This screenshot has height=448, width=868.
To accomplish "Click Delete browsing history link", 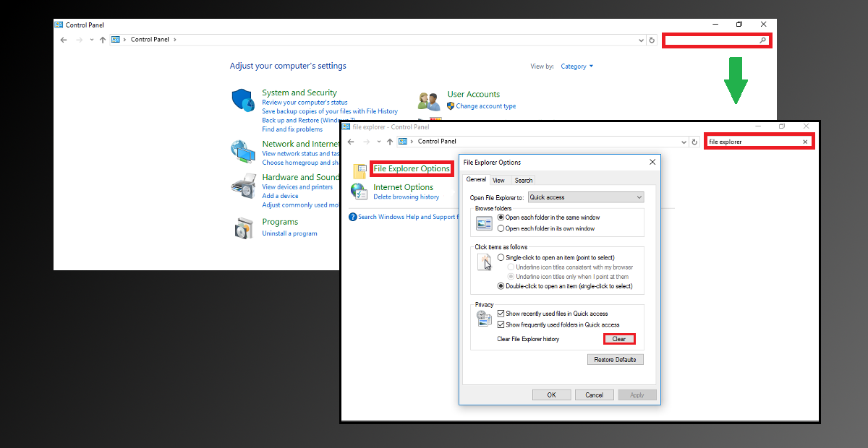I will point(407,197).
